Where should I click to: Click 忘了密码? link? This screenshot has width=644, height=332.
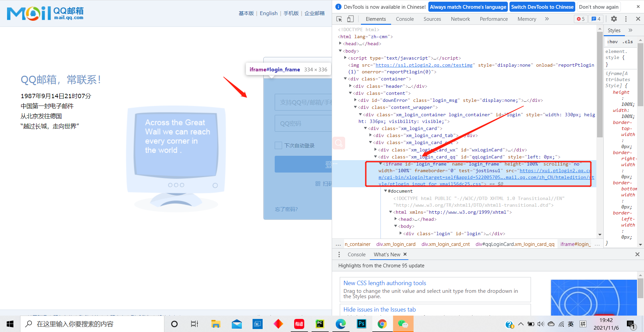click(286, 209)
